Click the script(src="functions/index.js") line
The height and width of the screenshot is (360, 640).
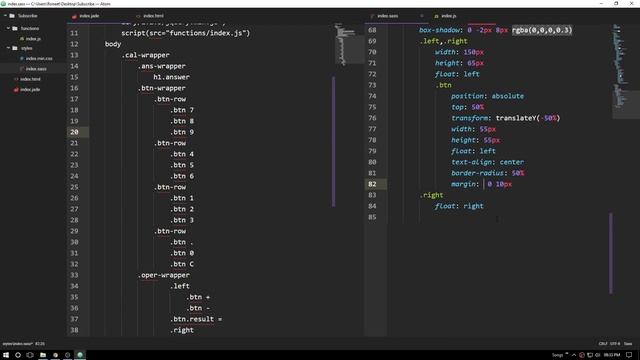coord(185,33)
